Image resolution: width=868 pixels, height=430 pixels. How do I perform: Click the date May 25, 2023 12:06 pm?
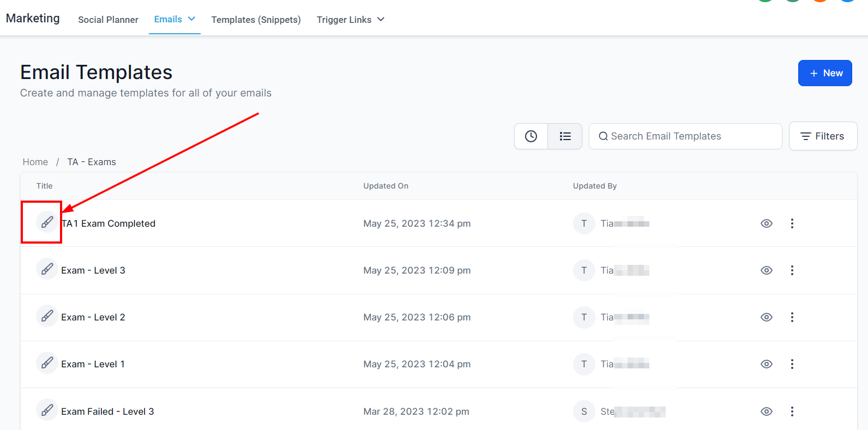click(417, 317)
